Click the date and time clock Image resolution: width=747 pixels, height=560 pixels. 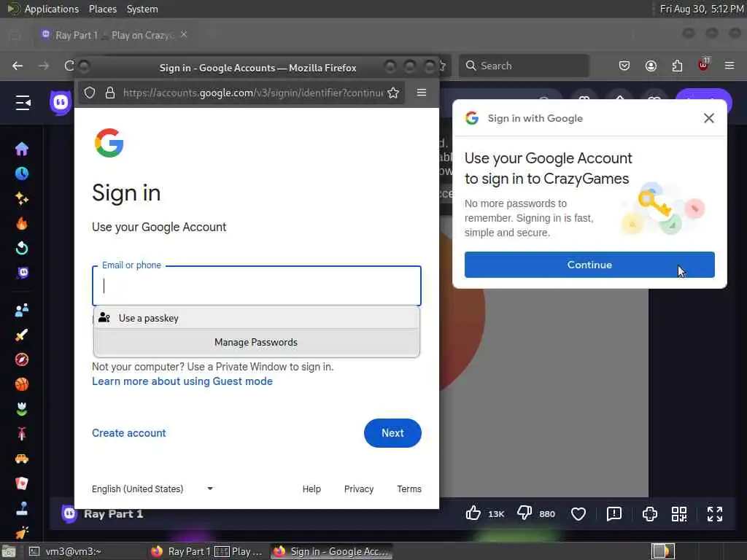point(701,9)
